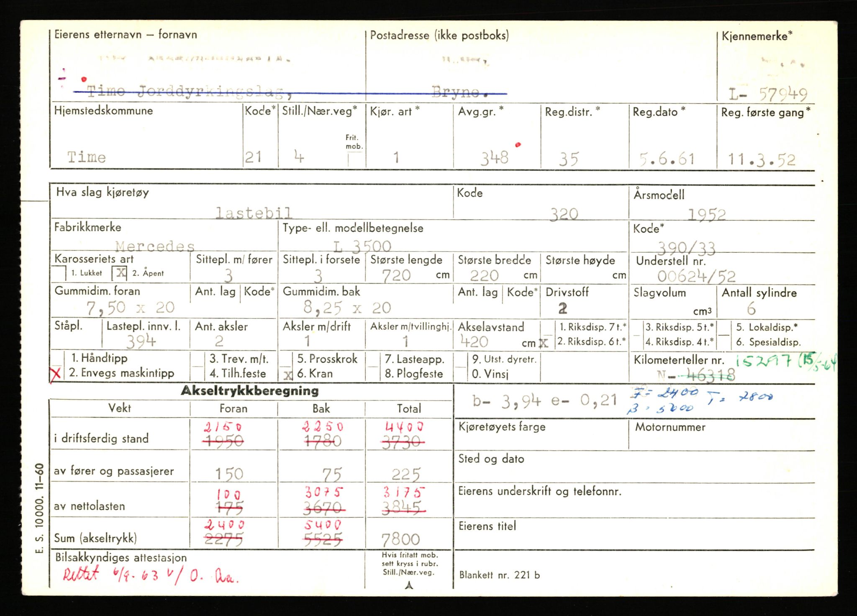The width and height of the screenshot is (857, 616).
Task: Select the red nettolast Bak '3075'
Action: (x=324, y=493)
